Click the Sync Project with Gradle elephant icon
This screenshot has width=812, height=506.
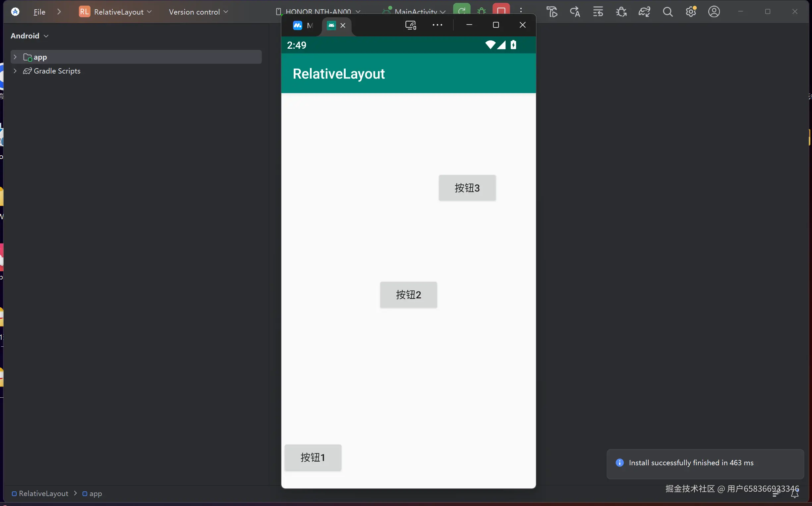(644, 12)
